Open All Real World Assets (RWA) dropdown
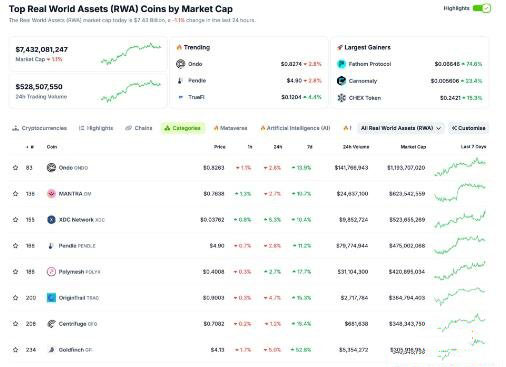The image size is (506, 367). tap(400, 128)
